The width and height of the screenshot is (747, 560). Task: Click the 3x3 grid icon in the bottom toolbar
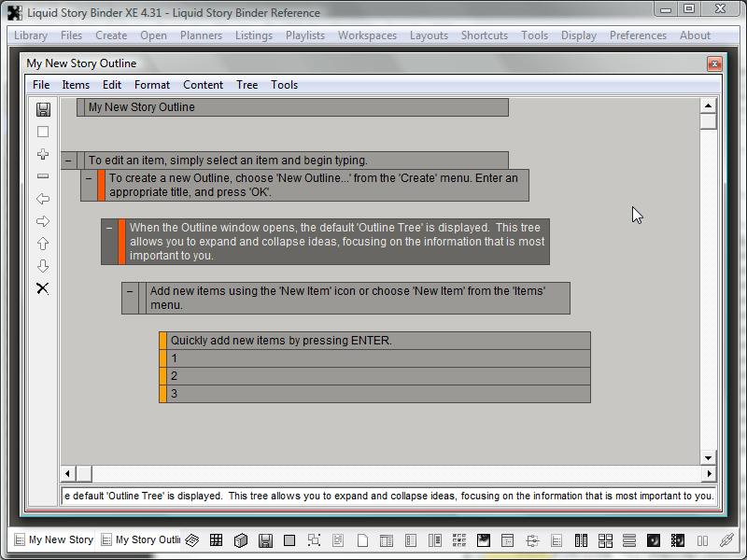coord(216,540)
